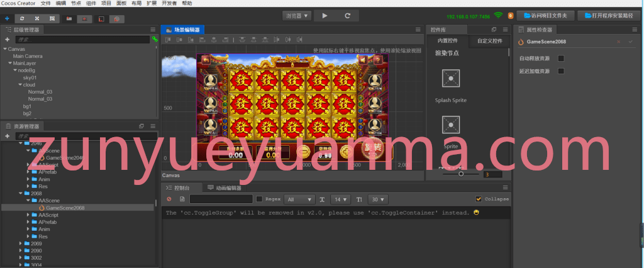Click 访问项目文件夹 button
The image size is (644, 268).
point(545,16)
